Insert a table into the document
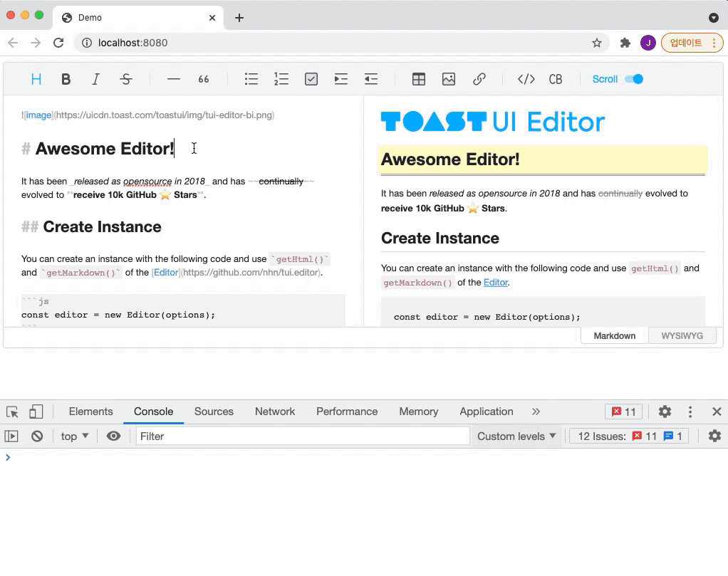 pos(418,79)
